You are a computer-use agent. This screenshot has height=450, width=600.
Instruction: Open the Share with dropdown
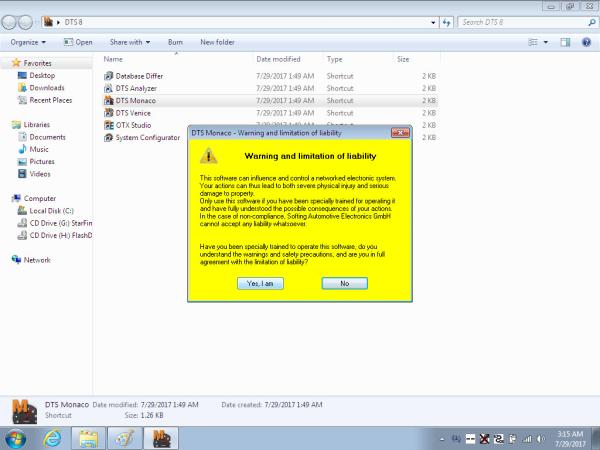pos(130,42)
